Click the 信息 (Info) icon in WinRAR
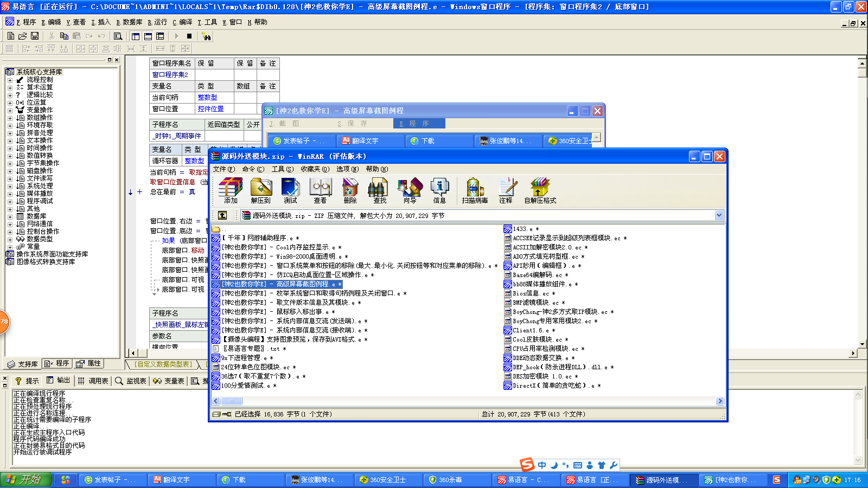868x488 pixels. 440,191
